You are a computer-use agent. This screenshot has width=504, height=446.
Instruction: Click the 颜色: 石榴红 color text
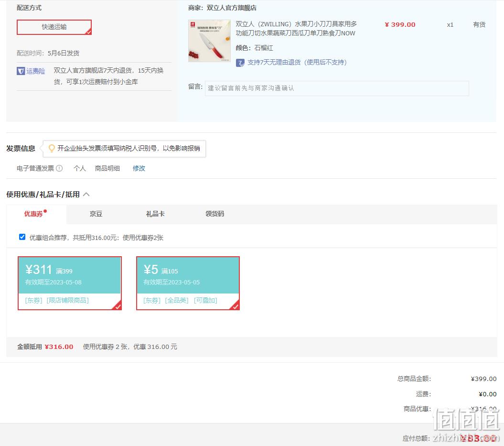click(254, 48)
